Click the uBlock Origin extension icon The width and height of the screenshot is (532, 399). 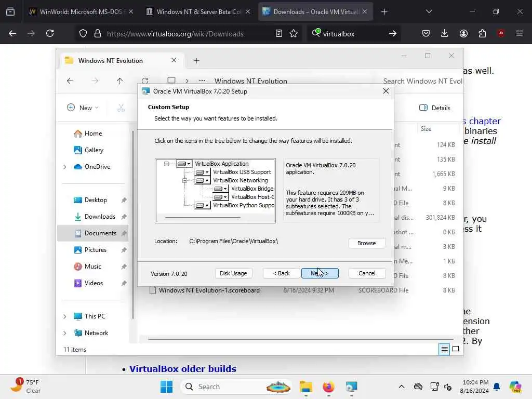click(501, 34)
